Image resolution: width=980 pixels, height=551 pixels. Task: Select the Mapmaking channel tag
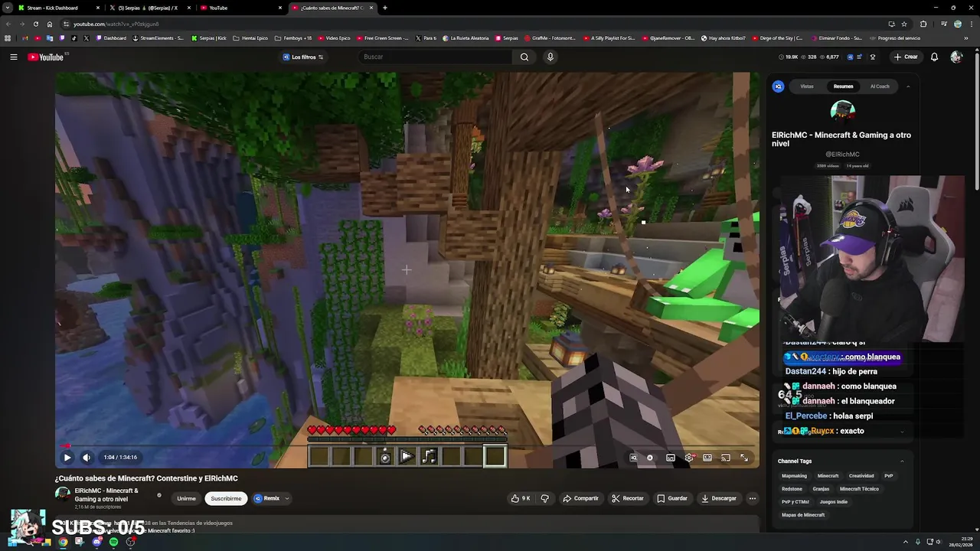(794, 476)
